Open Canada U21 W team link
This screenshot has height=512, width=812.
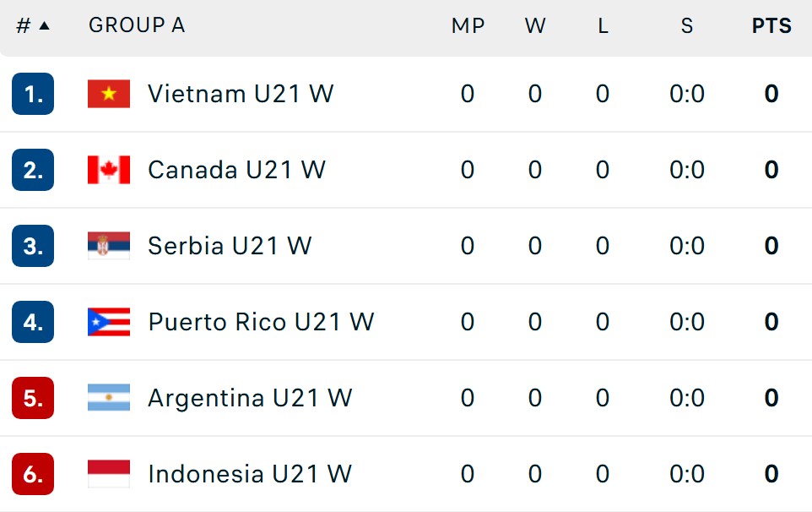(236, 170)
